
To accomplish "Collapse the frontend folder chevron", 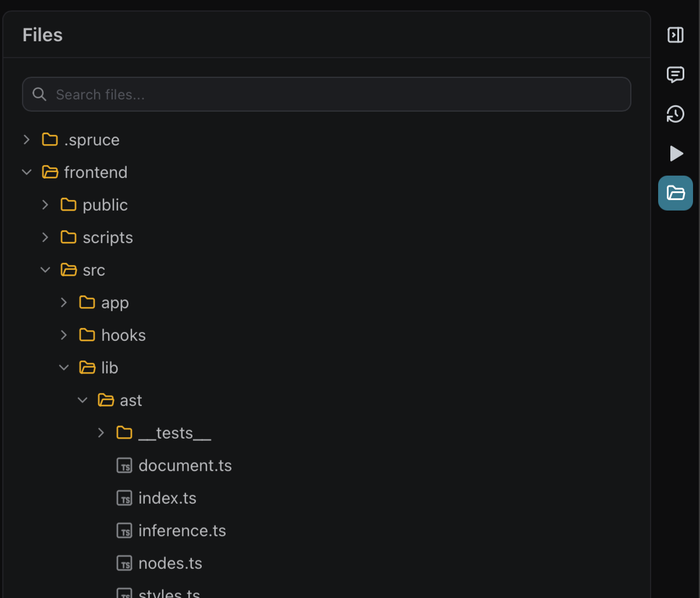I will click(27, 172).
